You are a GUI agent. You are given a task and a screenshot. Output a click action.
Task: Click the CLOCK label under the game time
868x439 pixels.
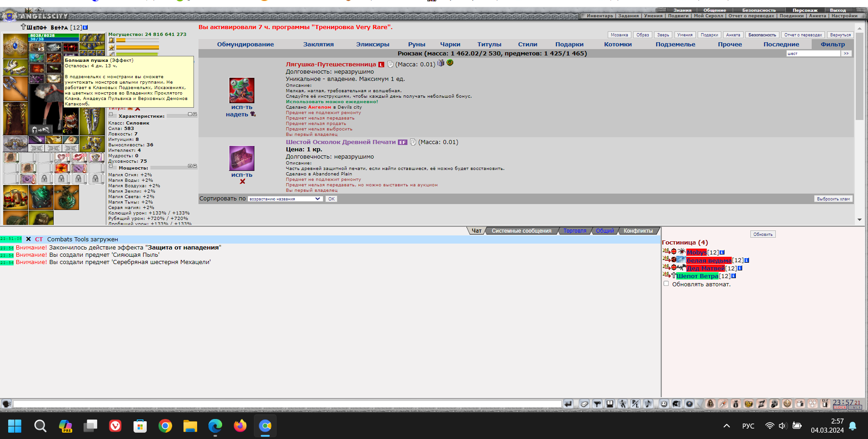839,408
